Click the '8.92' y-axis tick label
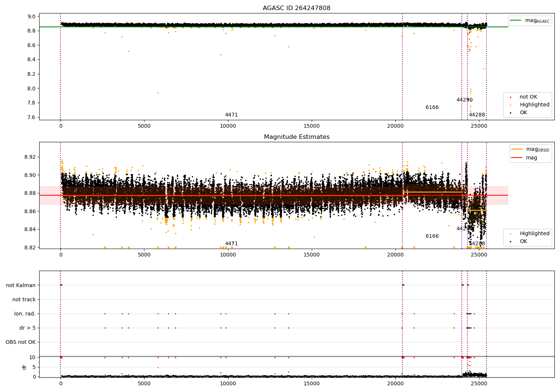The image size is (560, 392). (x=31, y=157)
